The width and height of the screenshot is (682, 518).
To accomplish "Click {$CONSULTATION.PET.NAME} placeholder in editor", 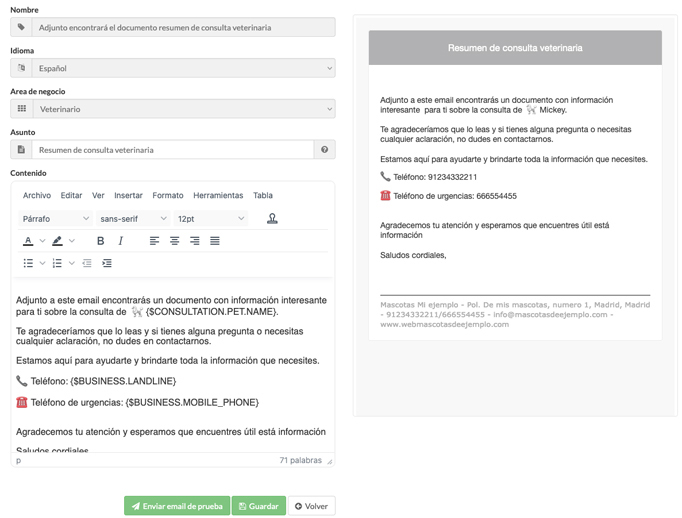I will (212, 311).
